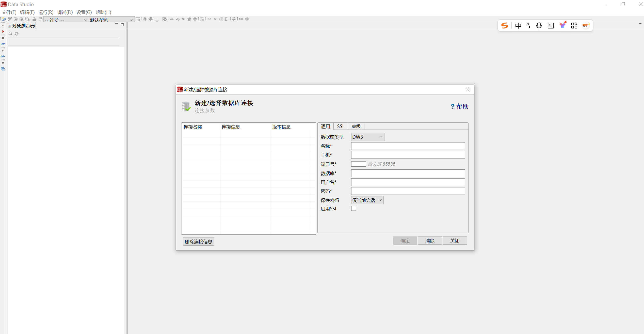Expand the -- 连接 -- toolbar dropdown
The height and width of the screenshot is (334, 644).
click(86, 20)
